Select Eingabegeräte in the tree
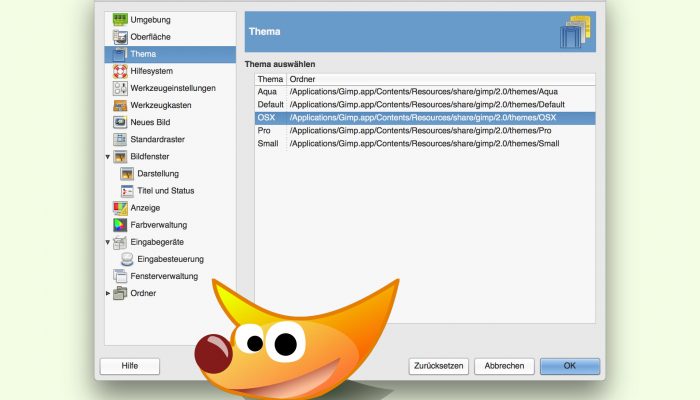This screenshot has height=400, width=700. click(x=157, y=242)
